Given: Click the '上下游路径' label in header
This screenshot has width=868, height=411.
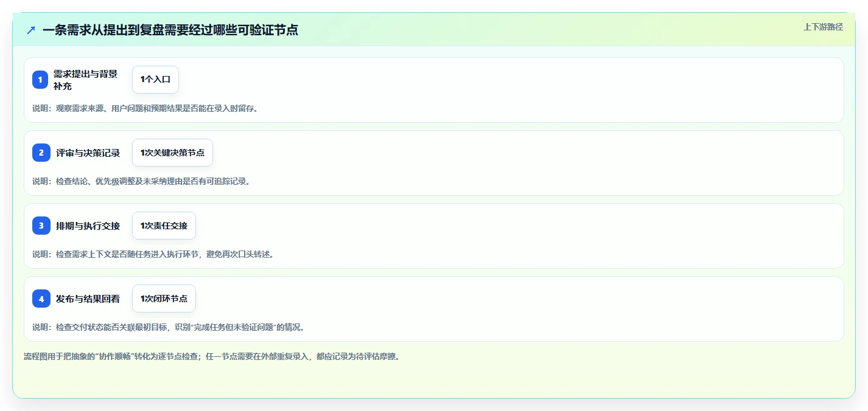Looking at the screenshot, I should pos(823,27).
